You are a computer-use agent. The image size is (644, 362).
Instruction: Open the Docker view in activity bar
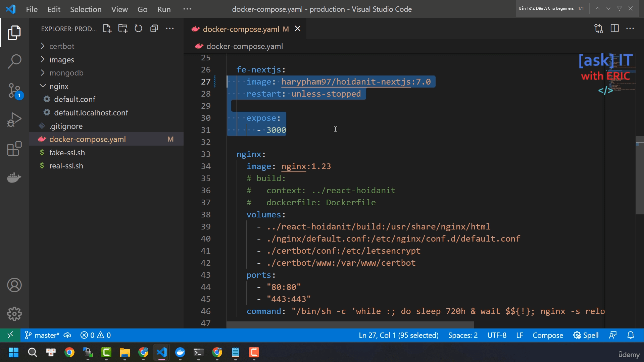point(14,177)
